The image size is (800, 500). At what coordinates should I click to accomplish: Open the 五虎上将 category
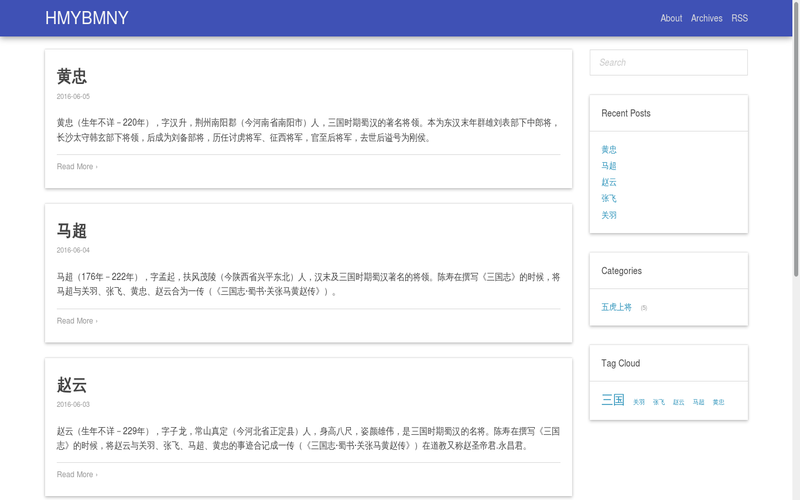616,307
